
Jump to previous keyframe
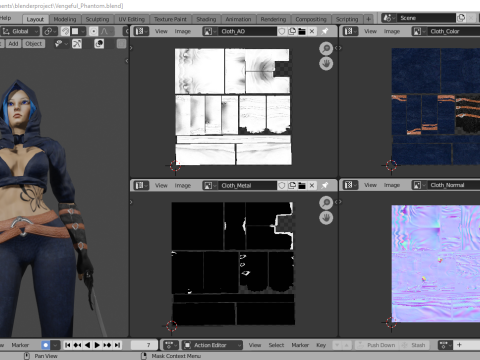coord(77,345)
